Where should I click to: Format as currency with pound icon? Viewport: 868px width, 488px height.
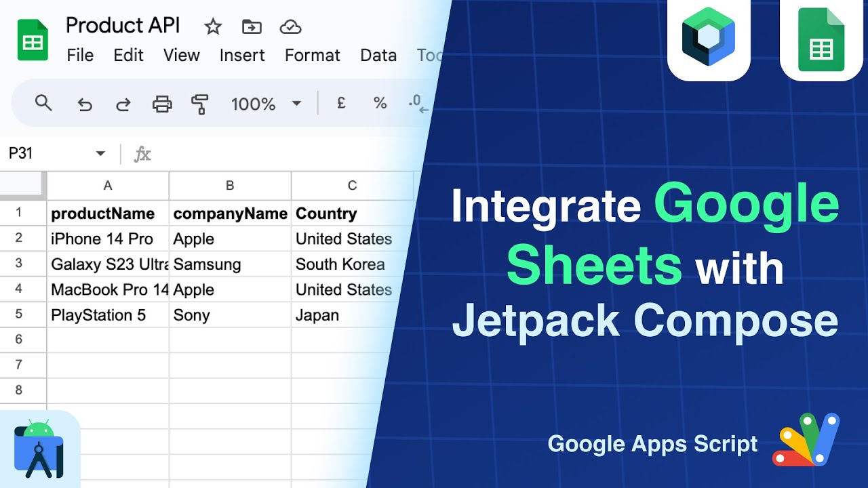pyautogui.click(x=341, y=103)
